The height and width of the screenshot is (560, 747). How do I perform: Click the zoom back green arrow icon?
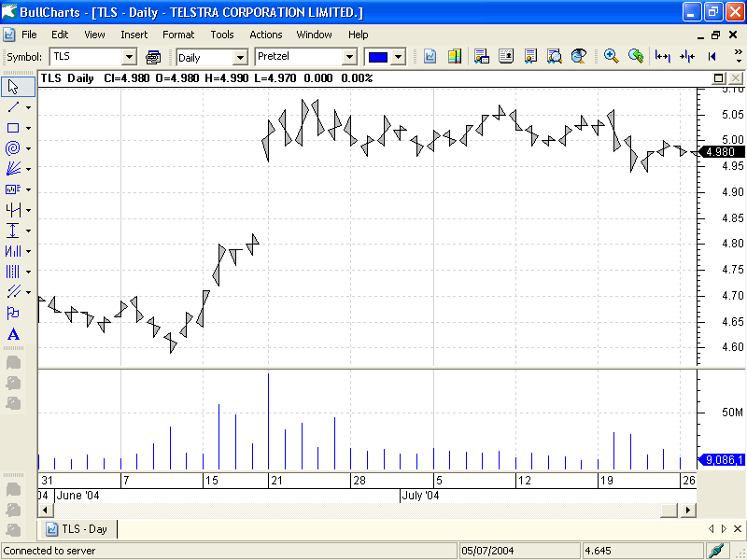pos(636,56)
